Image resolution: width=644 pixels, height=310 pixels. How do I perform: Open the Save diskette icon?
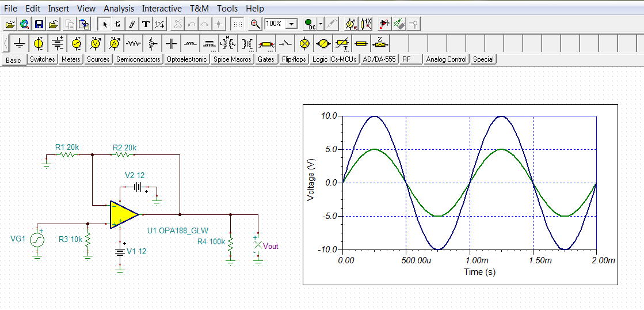click(39, 24)
